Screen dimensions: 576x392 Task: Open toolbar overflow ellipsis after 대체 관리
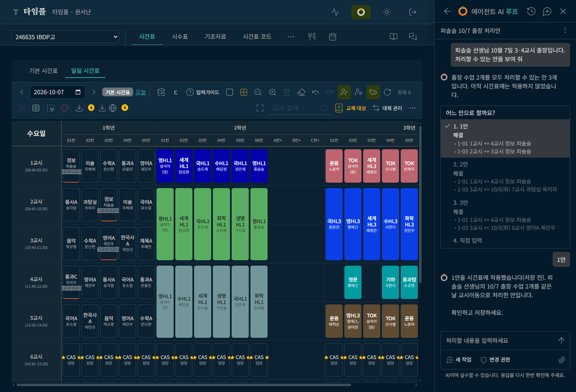[412, 108]
